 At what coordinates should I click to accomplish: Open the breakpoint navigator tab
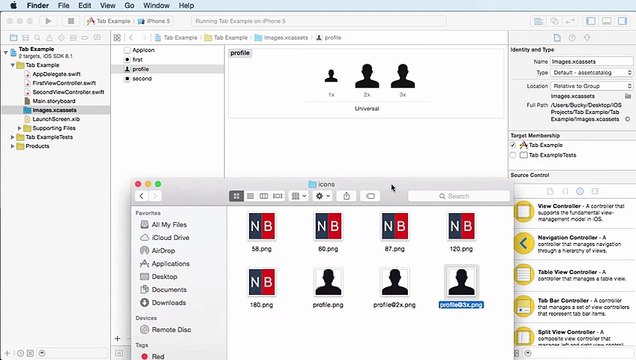click(85, 38)
